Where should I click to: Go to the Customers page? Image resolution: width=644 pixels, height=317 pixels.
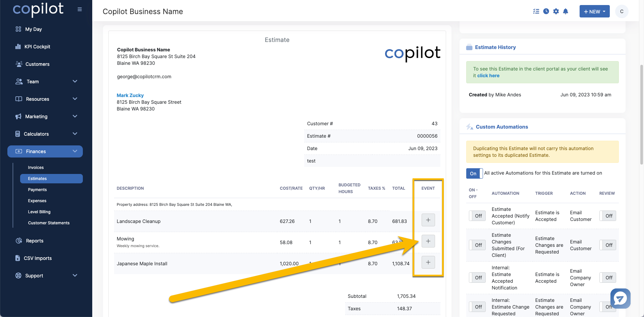pos(38,64)
